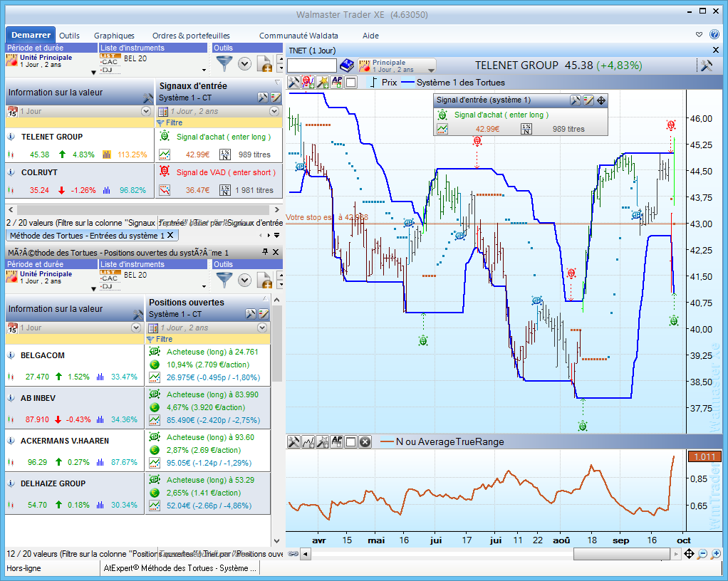Toggle N ou AverageTrueRange legend item
This screenshot has width=728, height=581.
coord(442,441)
